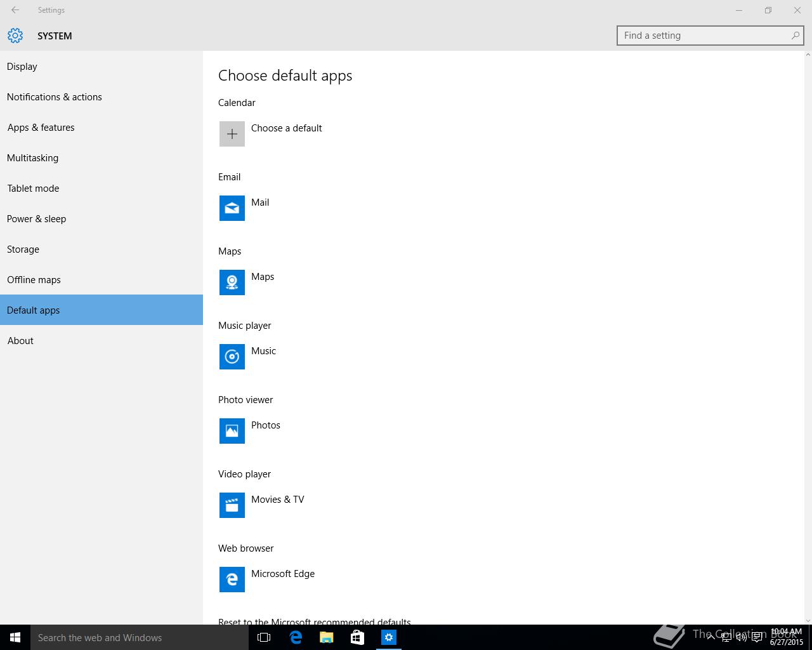
Task: Open Task View on the taskbar
Action: click(264, 637)
